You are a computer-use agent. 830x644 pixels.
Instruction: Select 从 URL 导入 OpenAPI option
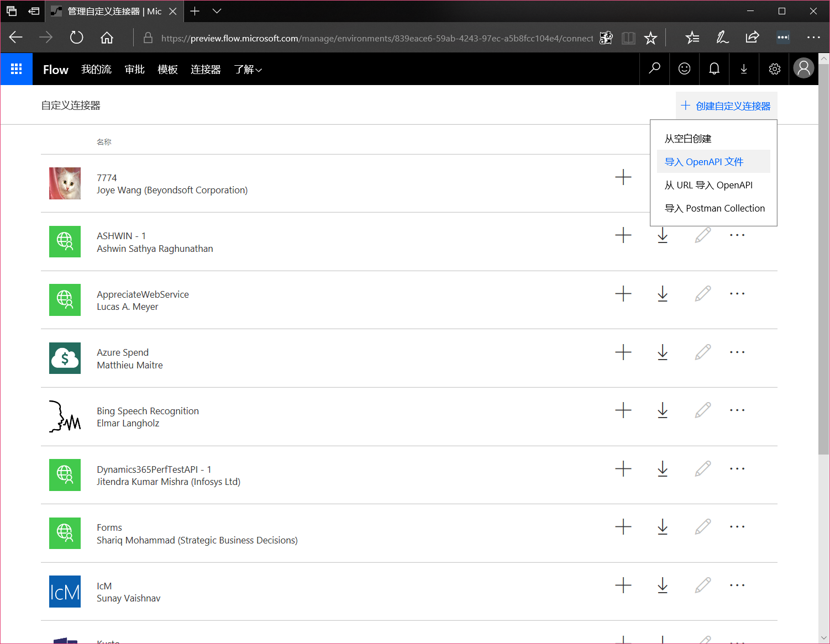pyautogui.click(x=708, y=185)
